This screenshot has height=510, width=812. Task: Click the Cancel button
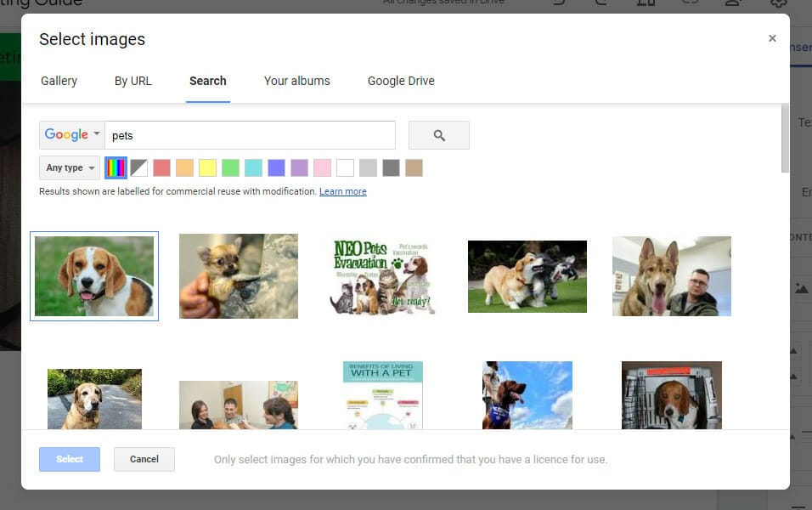coord(144,459)
